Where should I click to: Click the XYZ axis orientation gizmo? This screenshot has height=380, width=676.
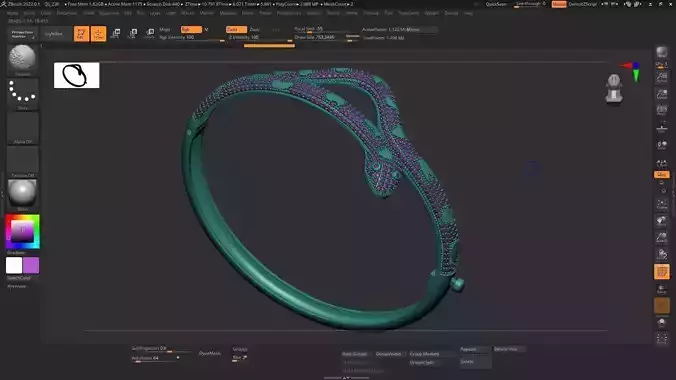point(632,72)
